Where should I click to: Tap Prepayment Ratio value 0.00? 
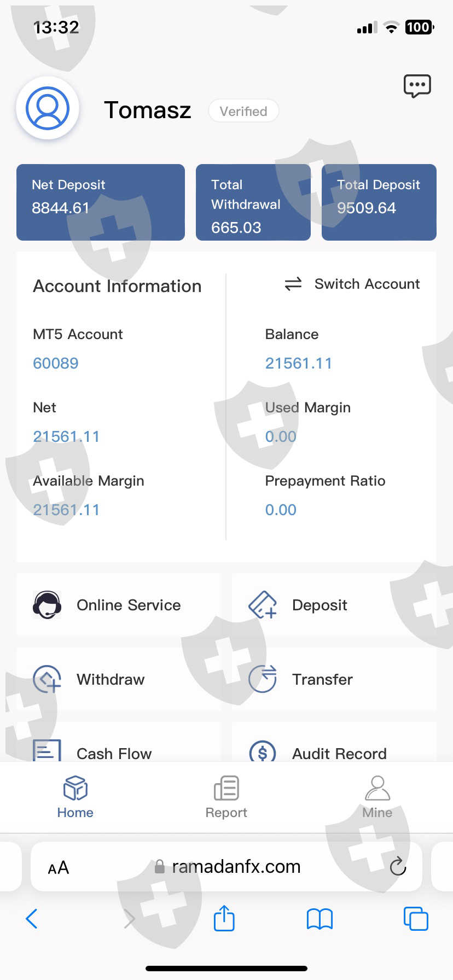coord(281,510)
